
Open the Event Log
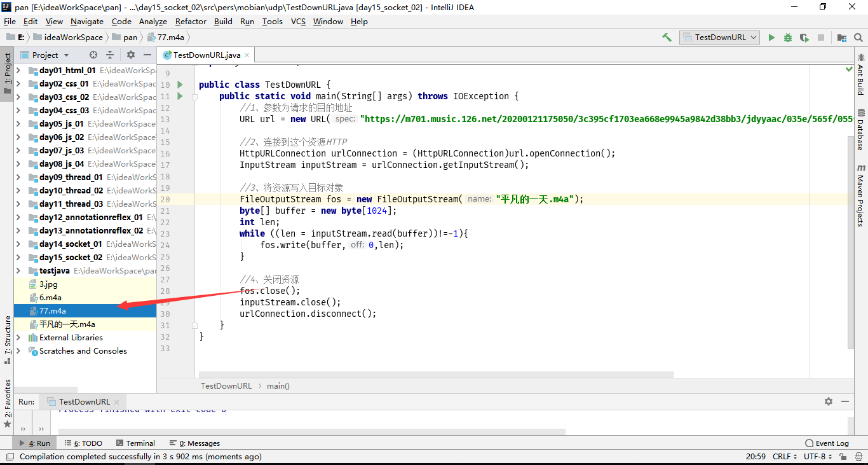(827, 443)
